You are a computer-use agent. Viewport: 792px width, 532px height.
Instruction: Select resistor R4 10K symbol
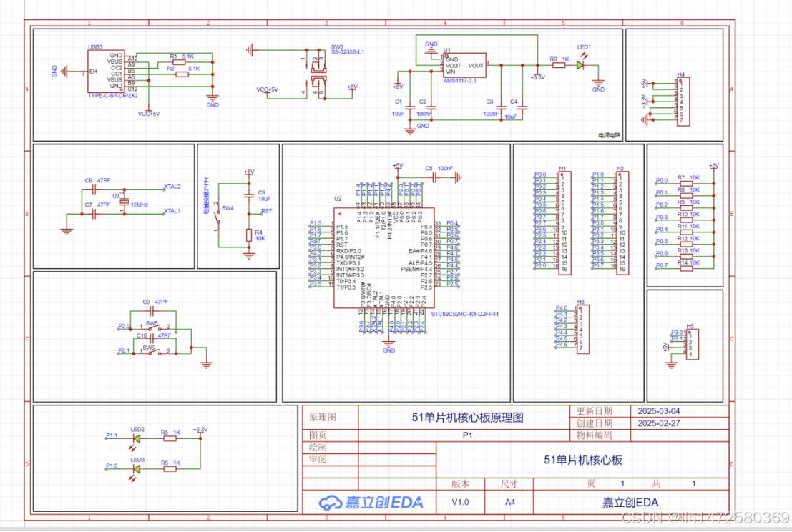tap(248, 235)
